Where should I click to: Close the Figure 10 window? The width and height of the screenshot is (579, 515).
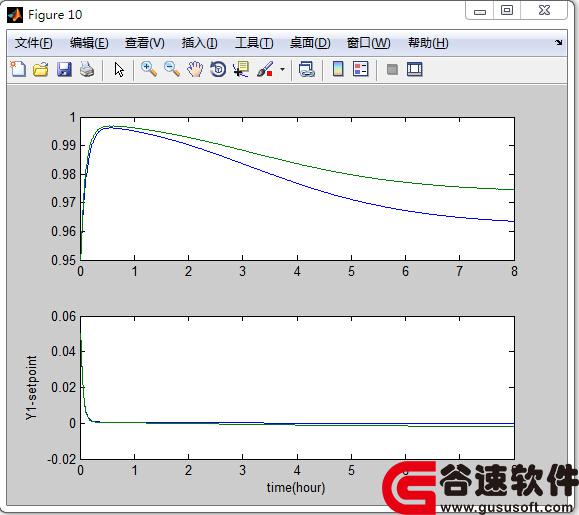coord(544,10)
